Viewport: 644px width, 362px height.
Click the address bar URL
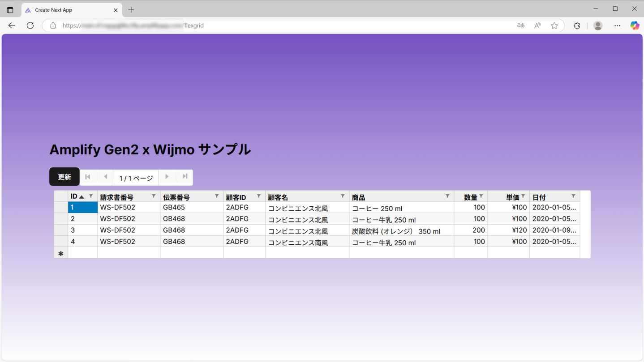click(x=133, y=26)
